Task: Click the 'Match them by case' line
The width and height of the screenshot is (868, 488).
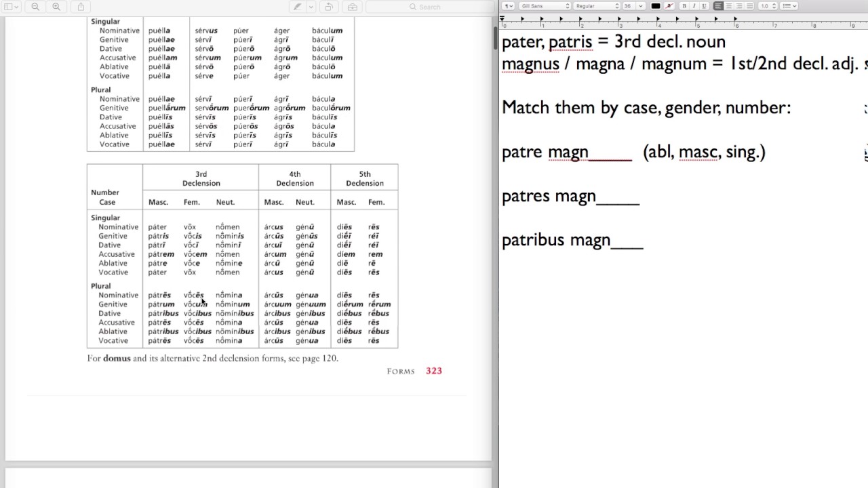Action: pos(646,108)
